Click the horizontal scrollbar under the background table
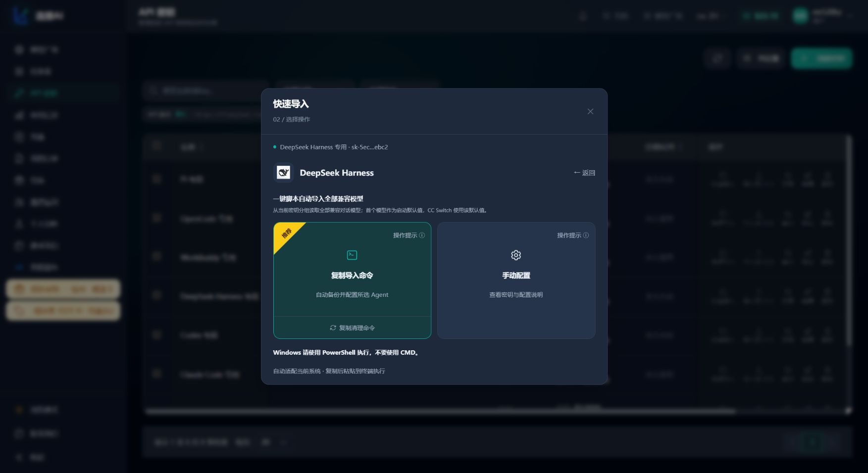Viewport: 868px width, 473px height. (441, 411)
